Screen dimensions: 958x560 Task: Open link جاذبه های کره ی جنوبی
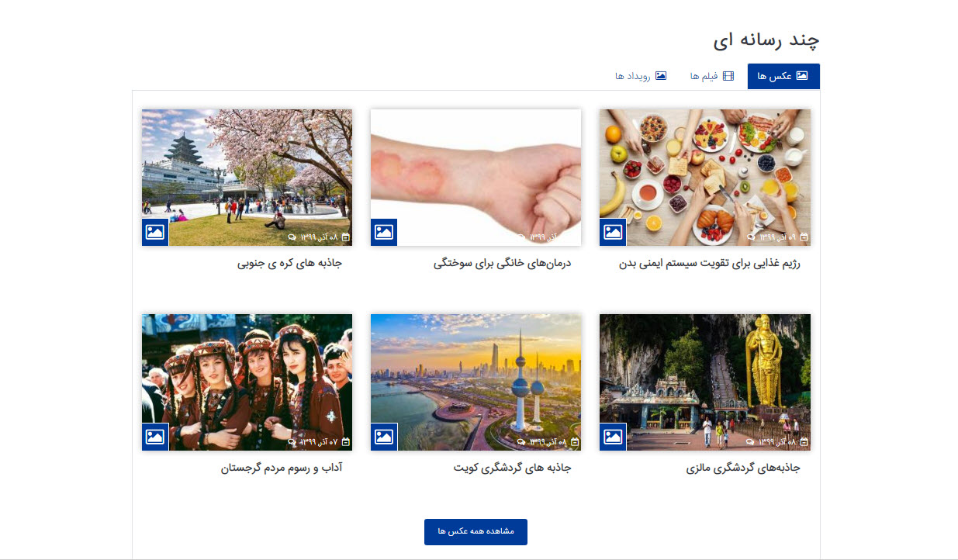coord(289,264)
